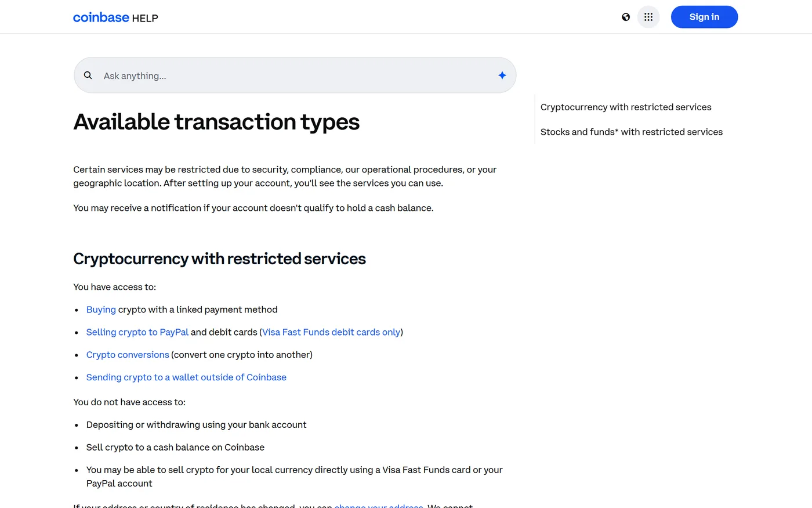Click the 'You may be able to sell crypto' bullet
The height and width of the screenshot is (508, 812).
[294, 477]
